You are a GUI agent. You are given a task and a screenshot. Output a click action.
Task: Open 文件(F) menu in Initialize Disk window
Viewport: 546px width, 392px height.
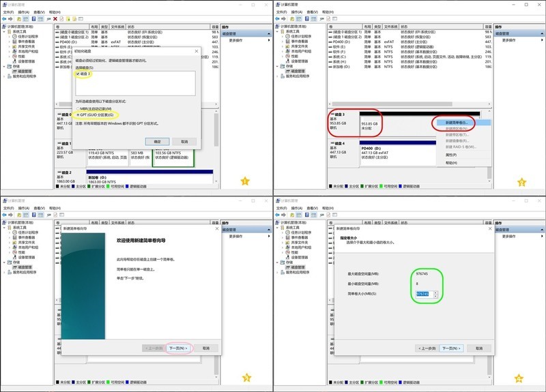click(8, 12)
